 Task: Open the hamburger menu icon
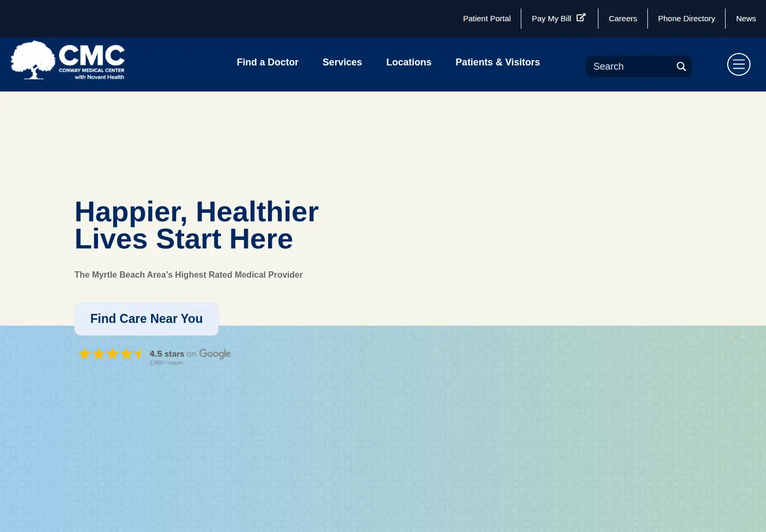(x=739, y=64)
